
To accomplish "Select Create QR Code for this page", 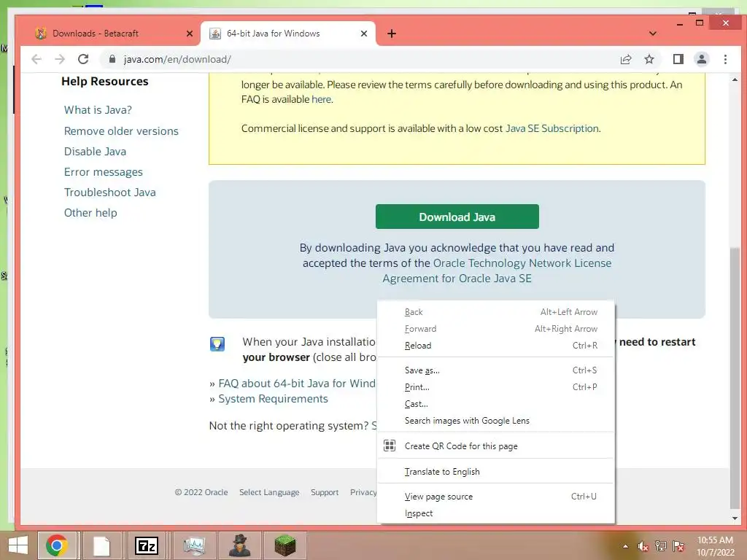I will point(495,446).
